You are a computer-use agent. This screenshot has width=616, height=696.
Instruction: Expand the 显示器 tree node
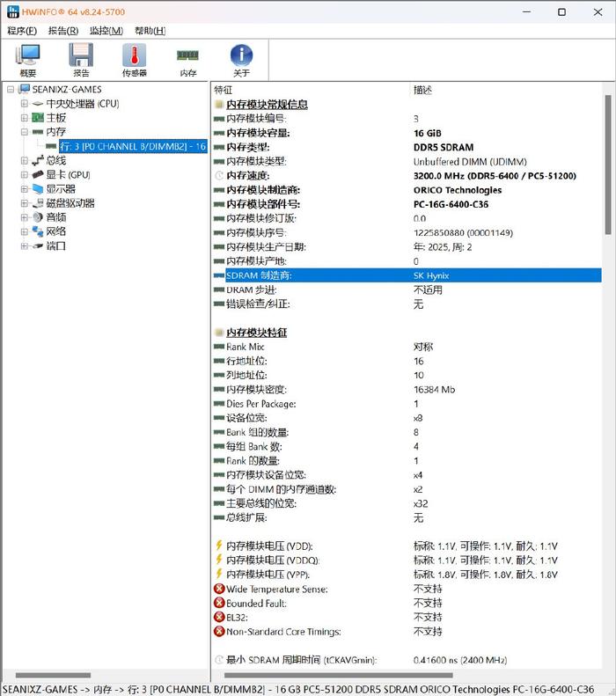tap(25, 188)
